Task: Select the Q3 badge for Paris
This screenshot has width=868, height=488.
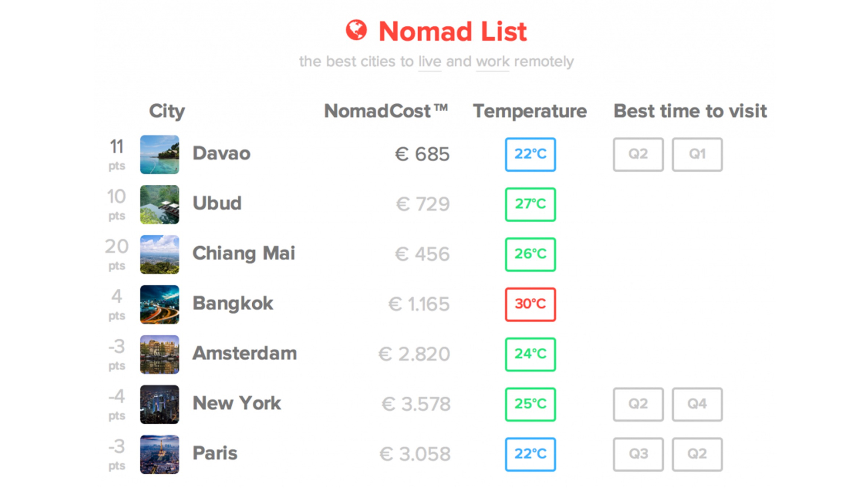Action: (638, 455)
